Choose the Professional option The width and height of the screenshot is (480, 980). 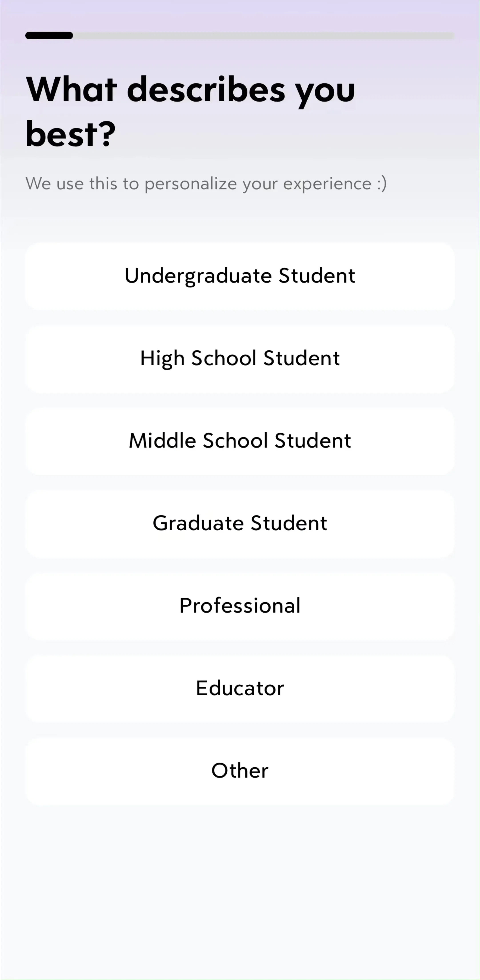(240, 606)
